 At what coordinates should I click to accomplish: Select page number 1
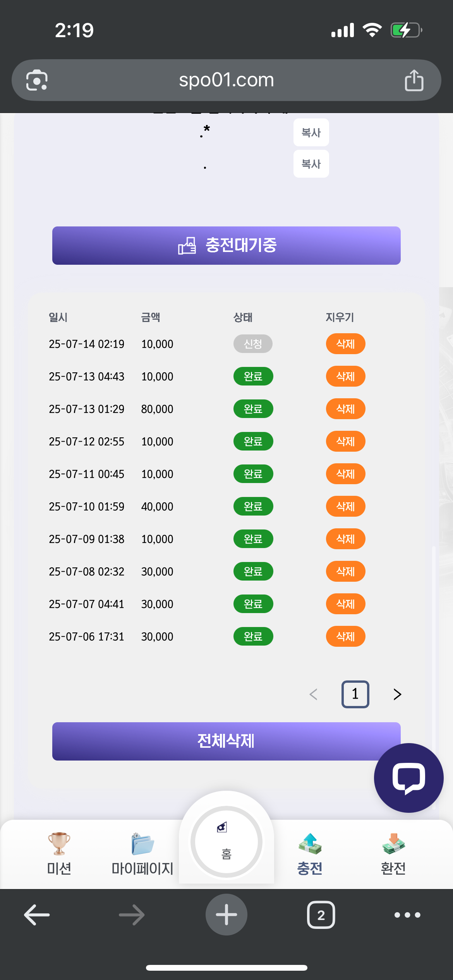tap(355, 694)
